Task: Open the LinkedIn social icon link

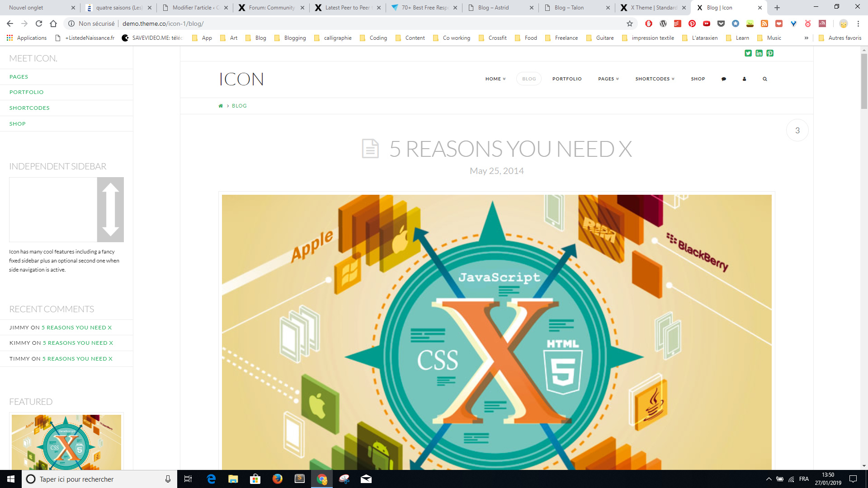Action: click(759, 53)
